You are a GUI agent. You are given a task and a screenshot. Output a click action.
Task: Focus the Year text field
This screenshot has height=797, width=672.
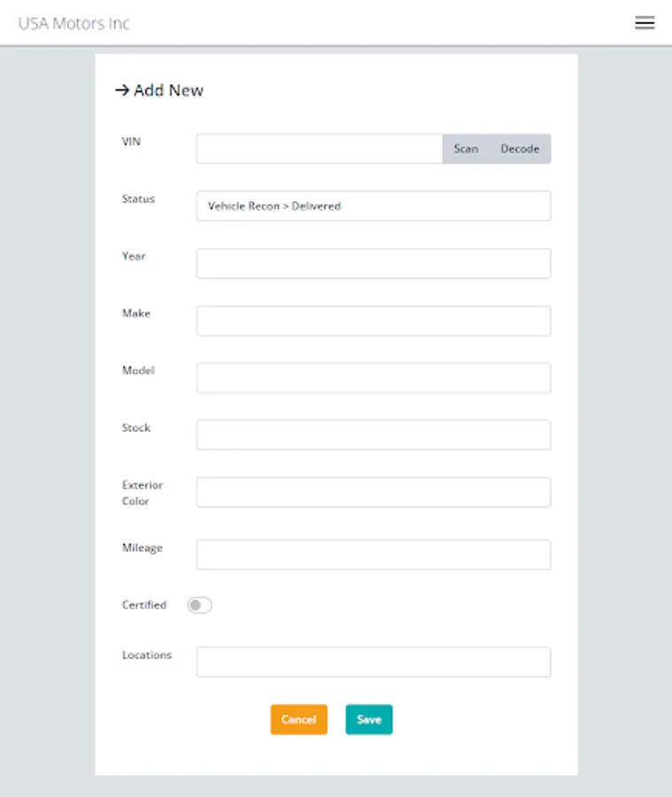pyautogui.click(x=373, y=263)
